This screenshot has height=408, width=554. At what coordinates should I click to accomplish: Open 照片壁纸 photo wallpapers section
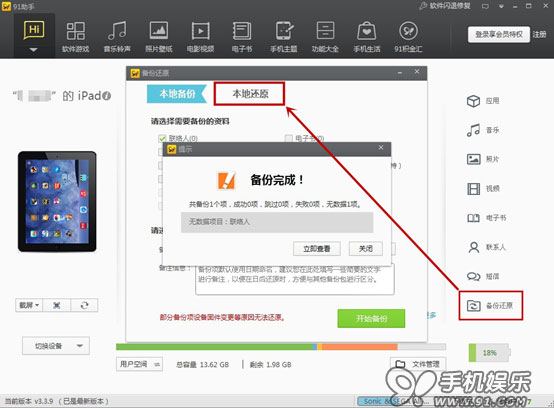pyautogui.click(x=159, y=37)
